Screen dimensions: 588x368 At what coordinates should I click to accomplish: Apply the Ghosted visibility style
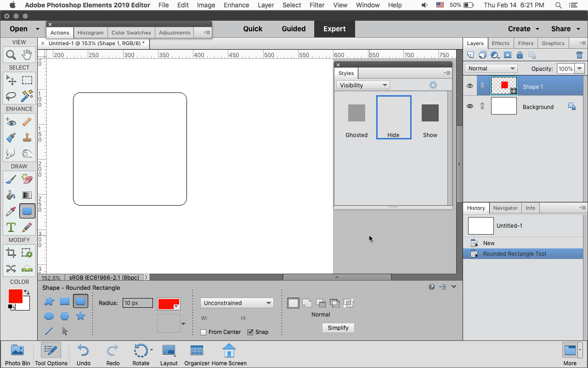click(x=356, y=117)
